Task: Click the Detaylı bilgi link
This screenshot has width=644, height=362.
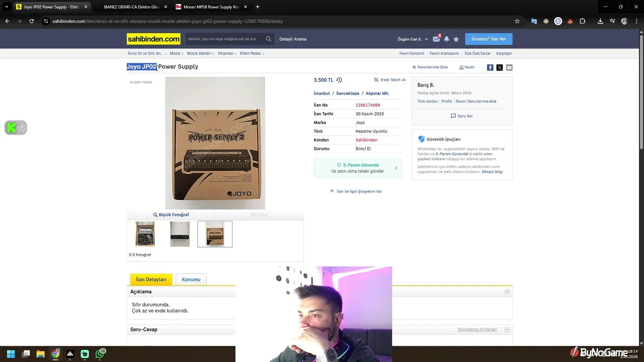Action: coord(492,172)
